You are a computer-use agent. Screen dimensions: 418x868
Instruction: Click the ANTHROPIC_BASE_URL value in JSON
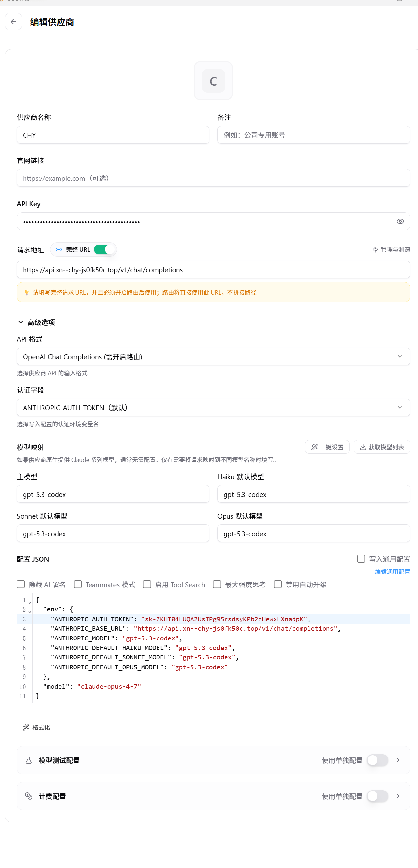pos(235,628)
